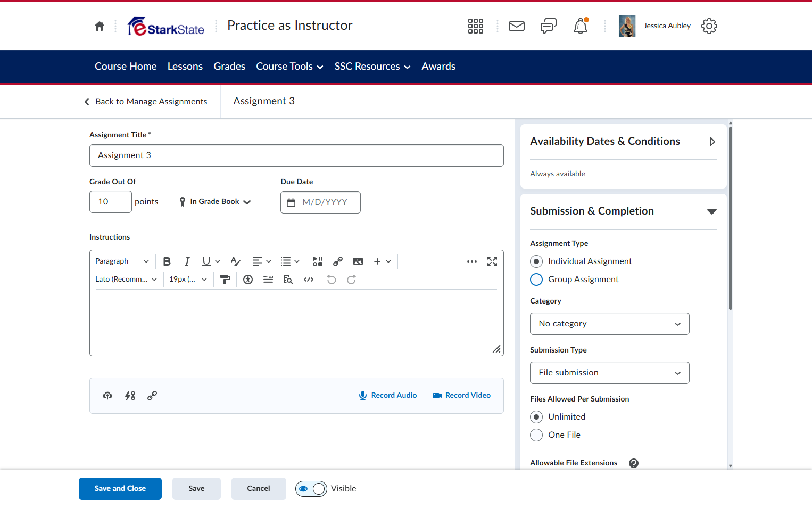Go Back to Manage Assignments
The image size is (812, 508).
coord(146,102)
